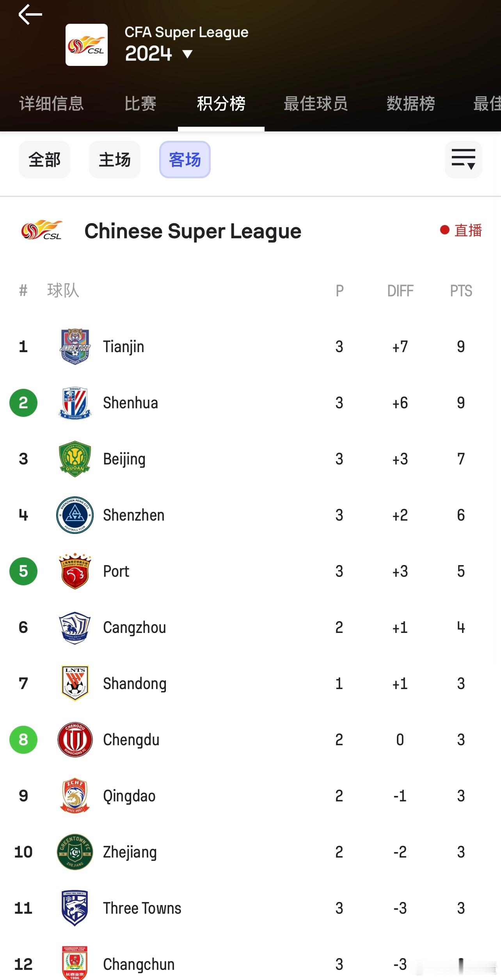Image resolution: width=501 pixels, height=980 pixels.
Task: Tap the Shanghai Port crest
Action: pos(75,571)
